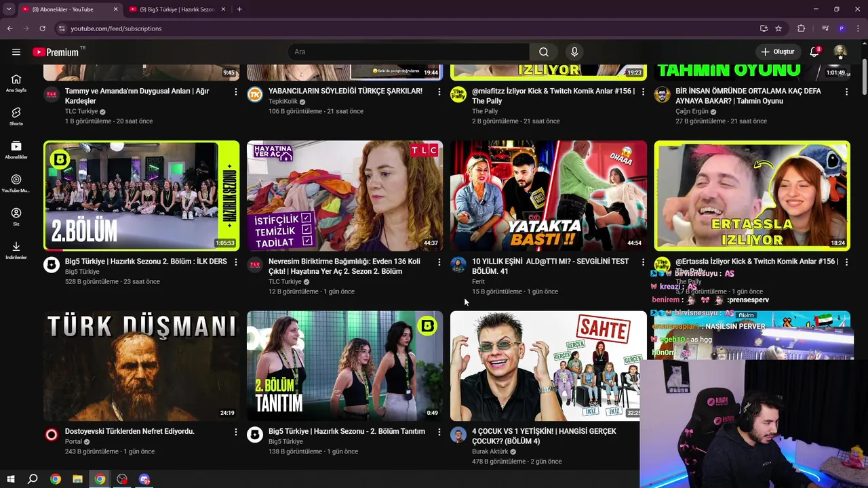Open İSTİFÇİLİK TEMİZLİK TADİLAT thumbnail
This screenshot has height=488, width=868.
[x=345, y=196]
